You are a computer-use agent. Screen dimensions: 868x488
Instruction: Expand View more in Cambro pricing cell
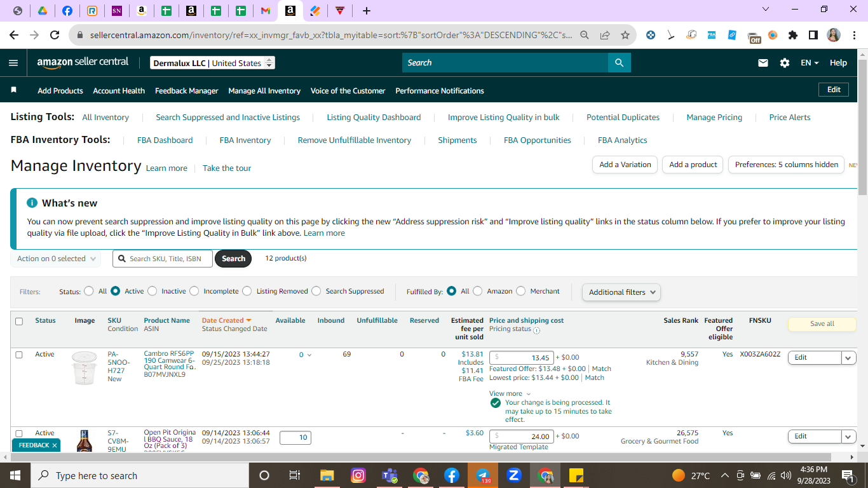click(510, 394)
